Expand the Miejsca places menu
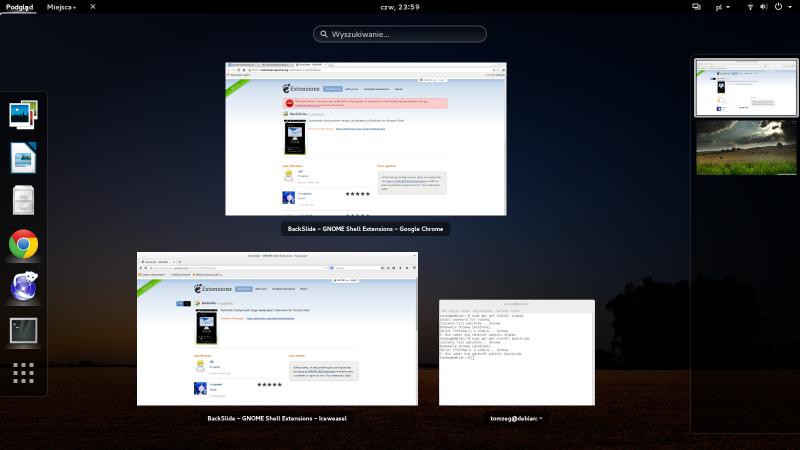 [61, 7]
